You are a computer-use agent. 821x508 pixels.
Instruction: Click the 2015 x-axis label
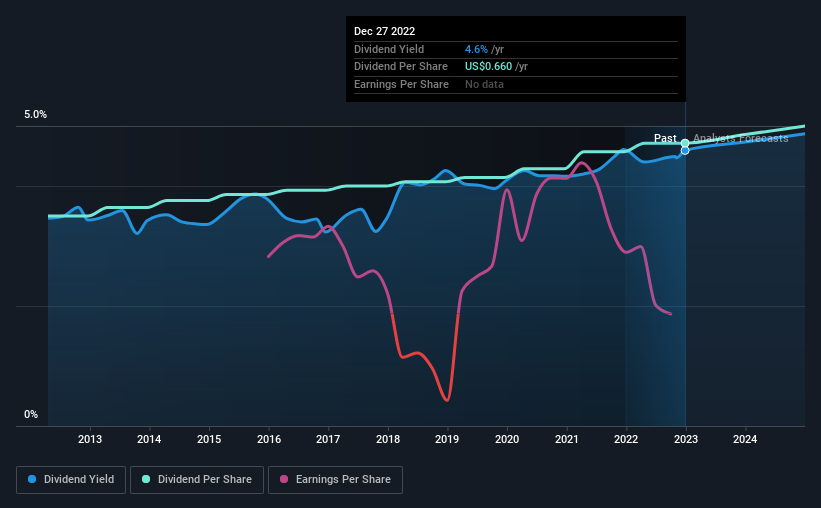pos(209,439)
